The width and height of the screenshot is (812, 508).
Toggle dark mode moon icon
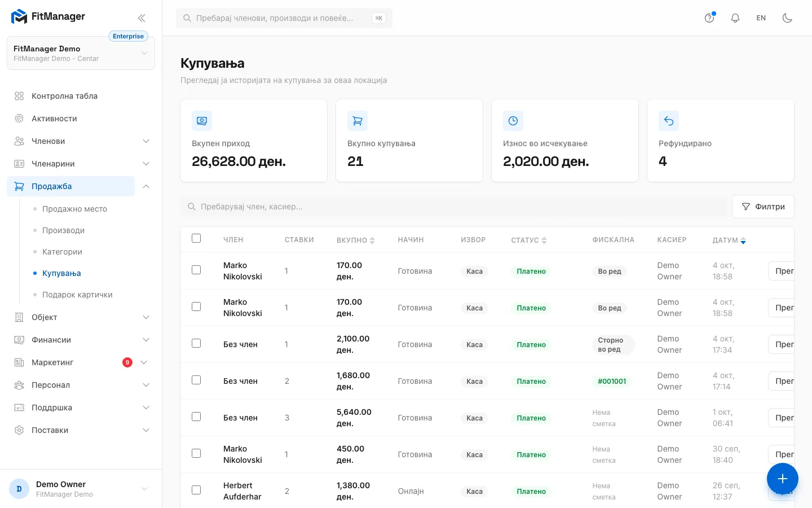(788, 18)
